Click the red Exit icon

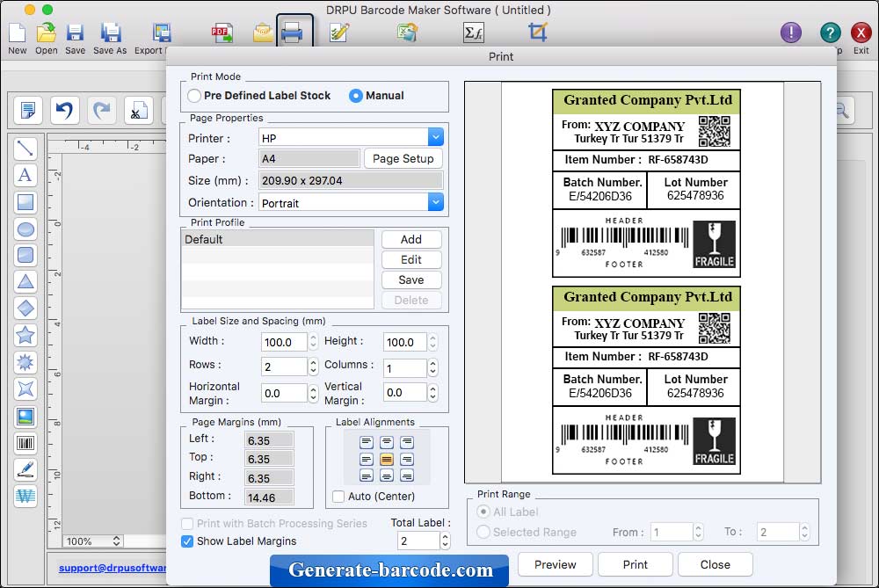(861, 33)
